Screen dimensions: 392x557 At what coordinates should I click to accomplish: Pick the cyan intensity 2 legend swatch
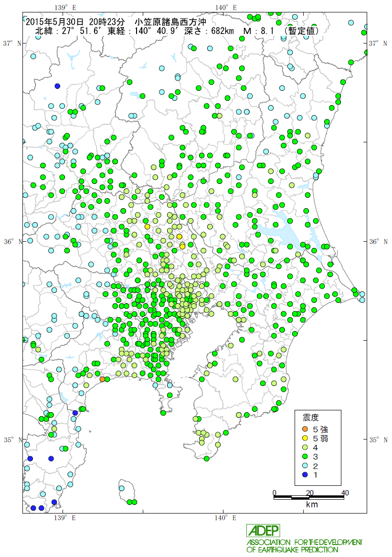click(x=305, y=466)
